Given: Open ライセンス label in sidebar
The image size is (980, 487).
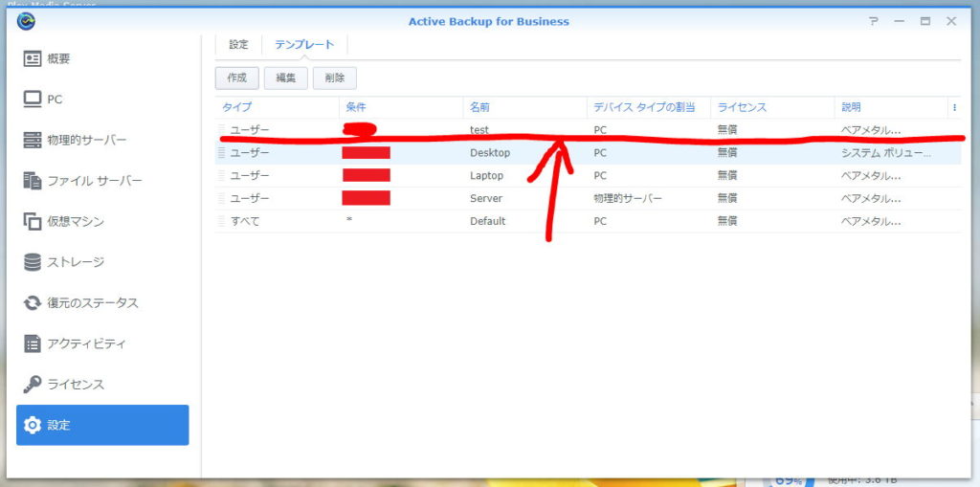Looking at the screenshot, I should click(x=76, y=385).
